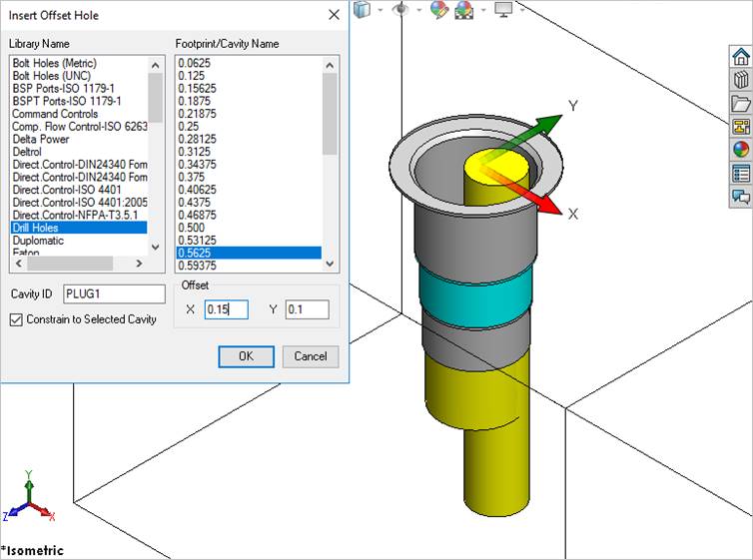Image resolution: width=753 pixels, height=560 pixels.
Task: Click the Cavity ID text field
Action: pos(114,293)
